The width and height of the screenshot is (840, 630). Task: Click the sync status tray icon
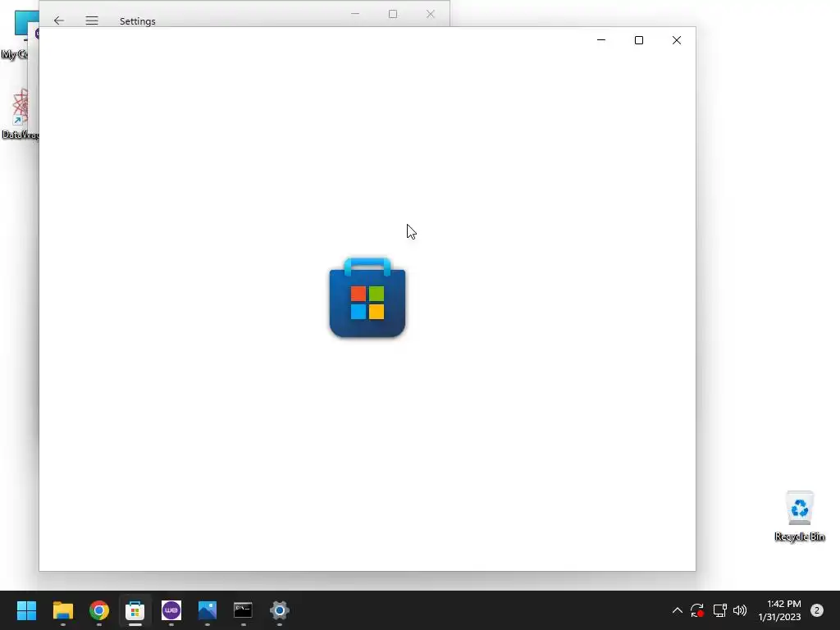click(697, 610)
